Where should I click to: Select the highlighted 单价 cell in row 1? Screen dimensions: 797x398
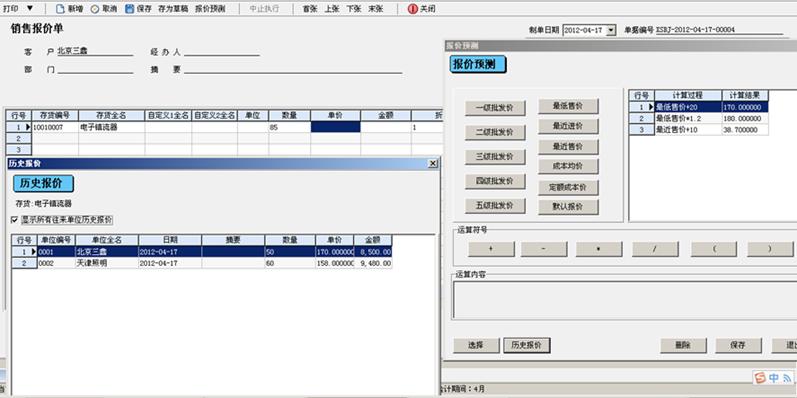(x=335, y=127)
